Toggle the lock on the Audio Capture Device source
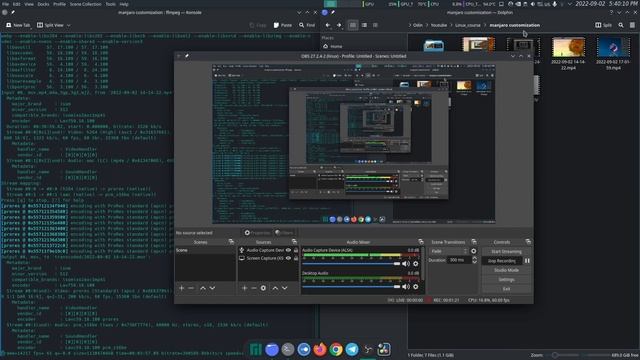The height and width of the screenshot is (360, 640). pyautogui.click(x=296, y=250)
